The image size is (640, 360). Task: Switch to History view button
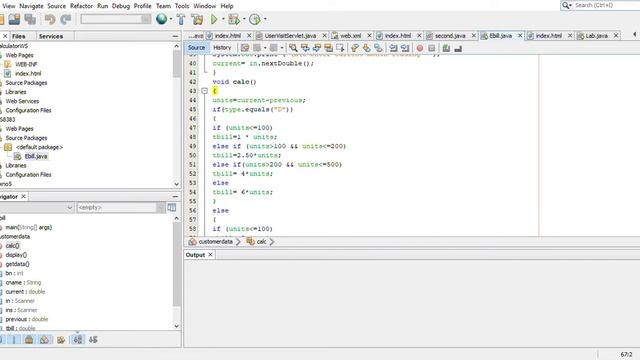tap(222, 48)
